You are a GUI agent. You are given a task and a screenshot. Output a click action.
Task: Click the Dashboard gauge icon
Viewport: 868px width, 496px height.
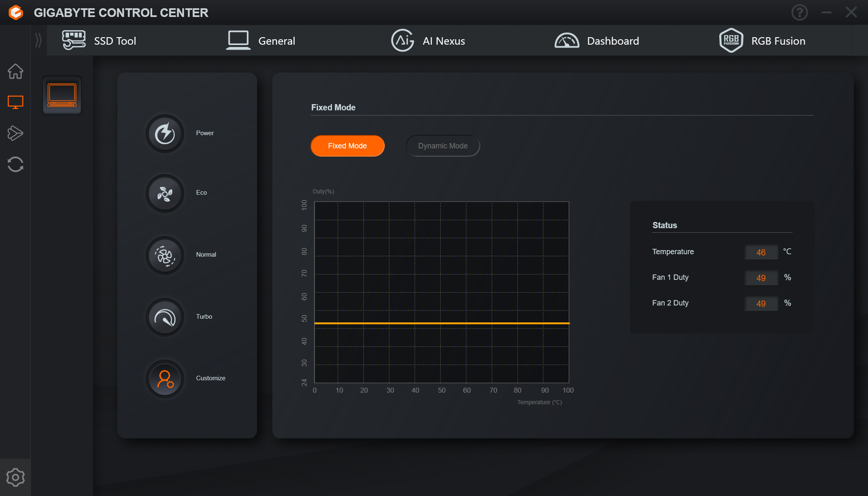point(567,40)
